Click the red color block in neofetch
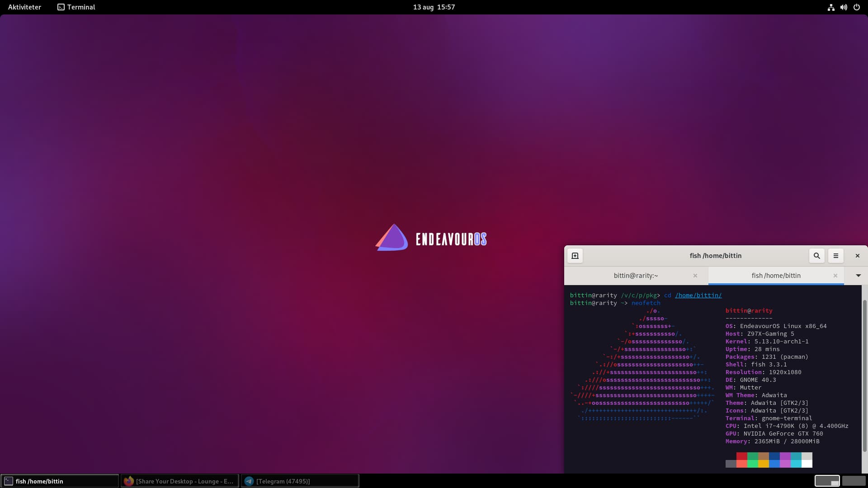This screenshot has height=488, width=868. point(741,456)
